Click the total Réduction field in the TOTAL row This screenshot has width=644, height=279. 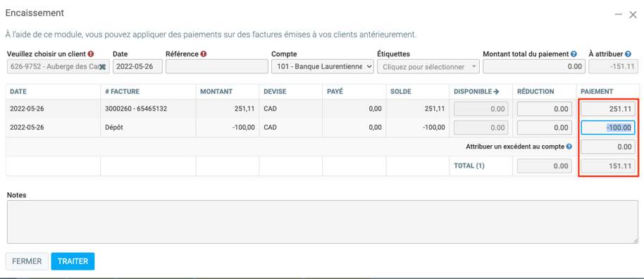pyautogui.click(x=545, y=166)
